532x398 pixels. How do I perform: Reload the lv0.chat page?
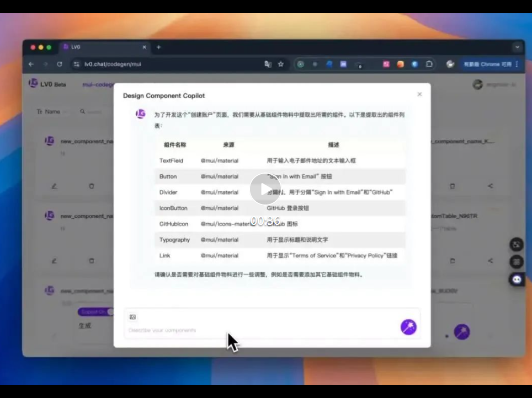pos(60,64)
